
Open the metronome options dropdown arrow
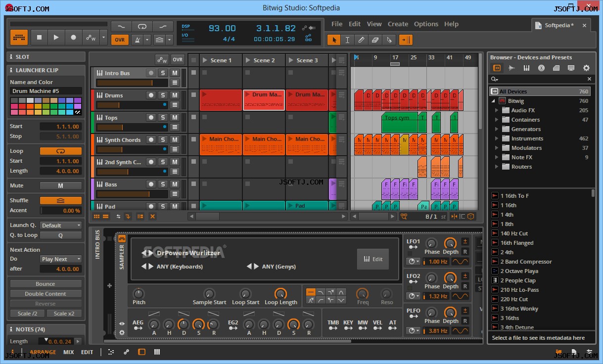pos(147,40)
